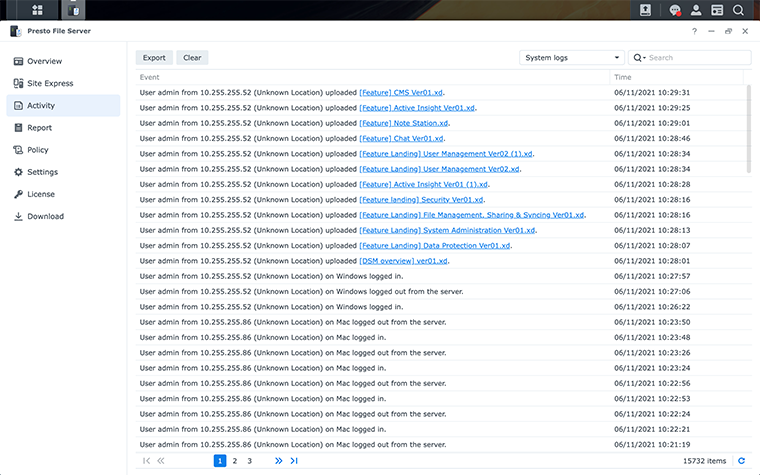Open the DSM main menu grid icon
The width and height of the screenshot is (760, 475).
[x=37, y=10]
